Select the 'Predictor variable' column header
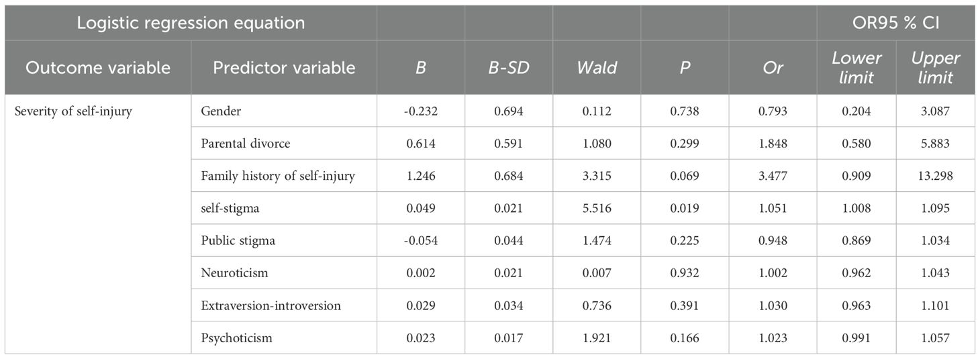Screen dimensions: 980x359 pyautogui.click(x=284, y=68)
